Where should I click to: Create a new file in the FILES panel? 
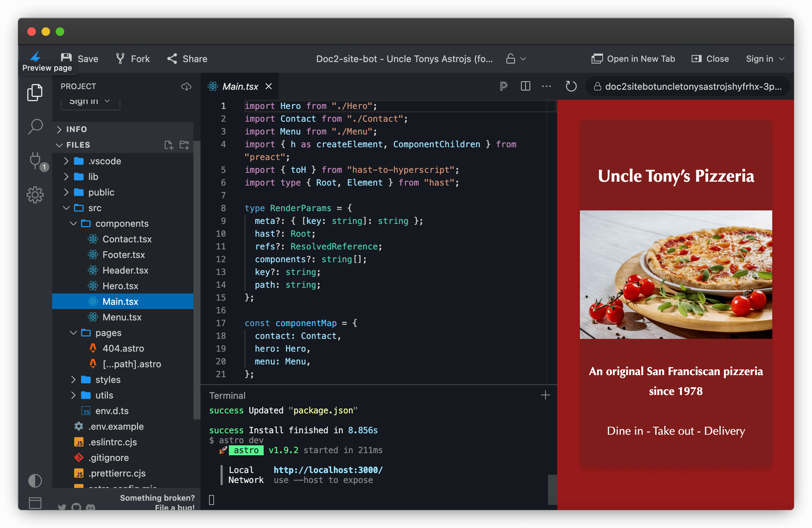(169, 145)
